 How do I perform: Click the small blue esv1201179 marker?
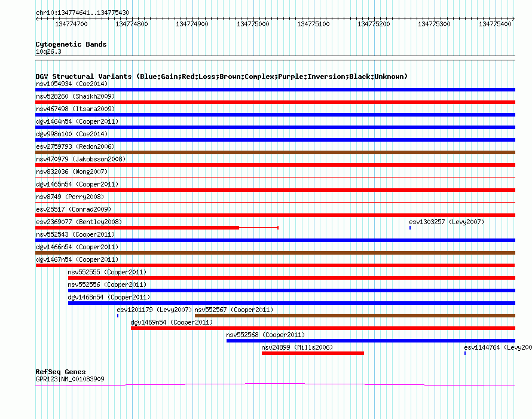pyautogui.click(x=118, y=316)
